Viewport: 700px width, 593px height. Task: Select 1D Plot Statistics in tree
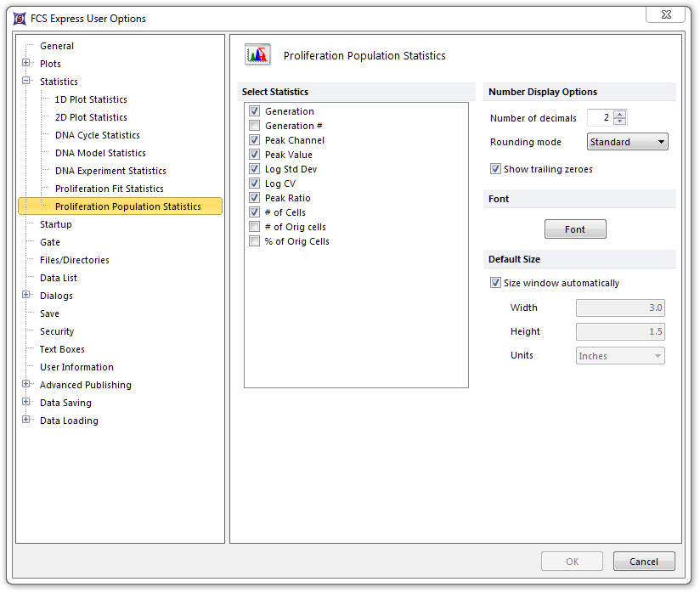tap(91, 99)
